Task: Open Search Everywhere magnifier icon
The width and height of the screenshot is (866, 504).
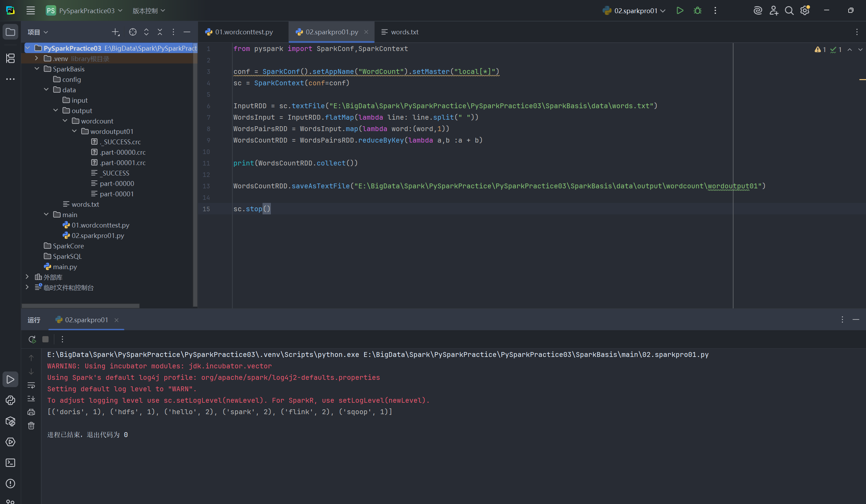Action: pyautogui.click(x=789, y=11)
